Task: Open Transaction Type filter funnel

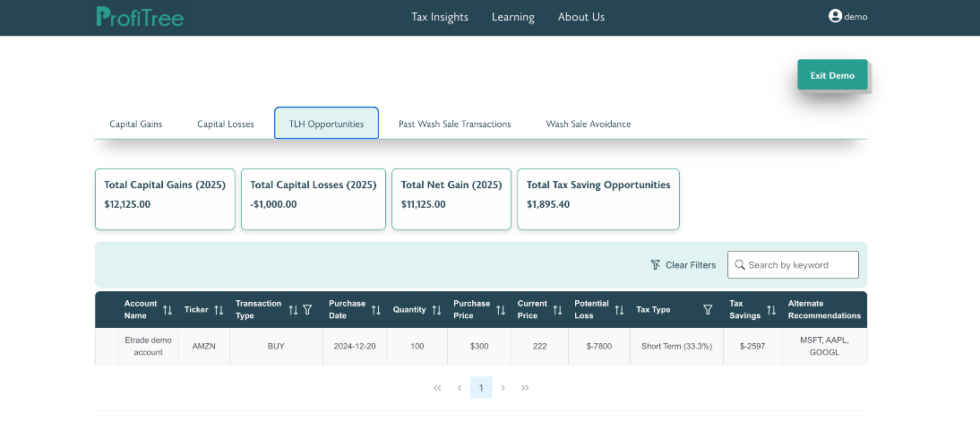Action: (307, 310)
